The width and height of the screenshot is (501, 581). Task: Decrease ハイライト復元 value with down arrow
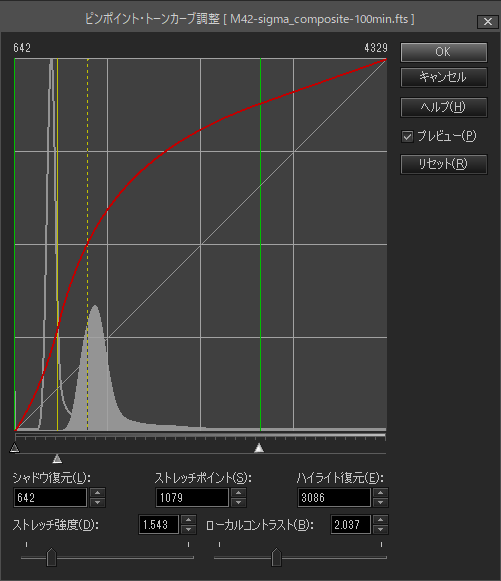tap(381, 502)
